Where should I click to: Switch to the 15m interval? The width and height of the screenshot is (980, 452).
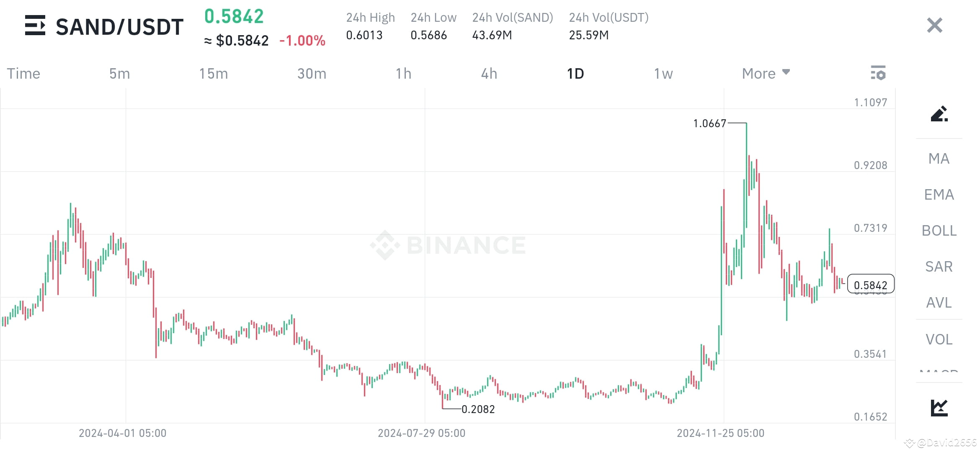213,73
